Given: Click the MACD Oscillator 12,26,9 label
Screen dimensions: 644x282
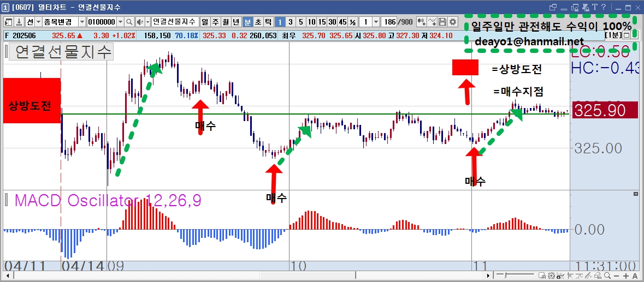Looking at the screenshot, I should (x=108, y=200).
